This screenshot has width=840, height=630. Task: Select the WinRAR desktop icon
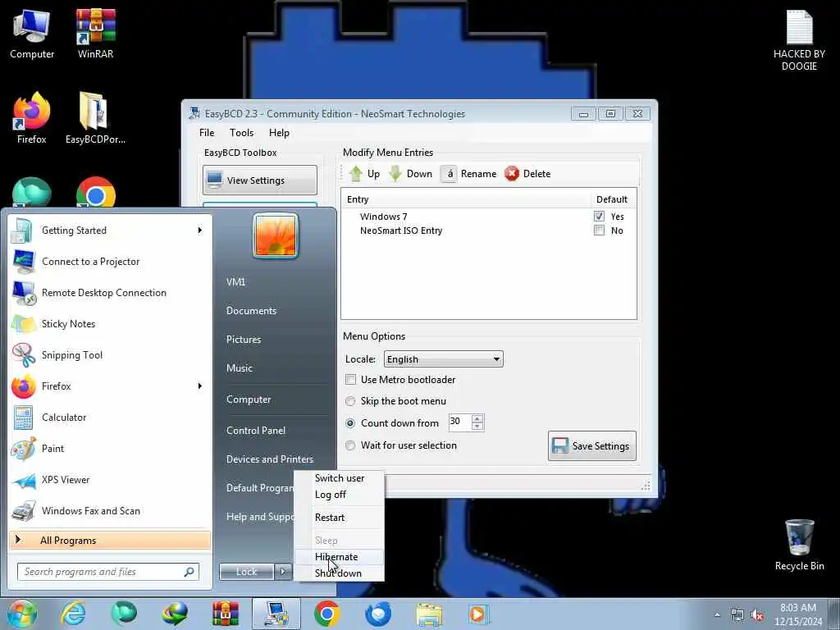pyautogui.click(x=95, y=34)
